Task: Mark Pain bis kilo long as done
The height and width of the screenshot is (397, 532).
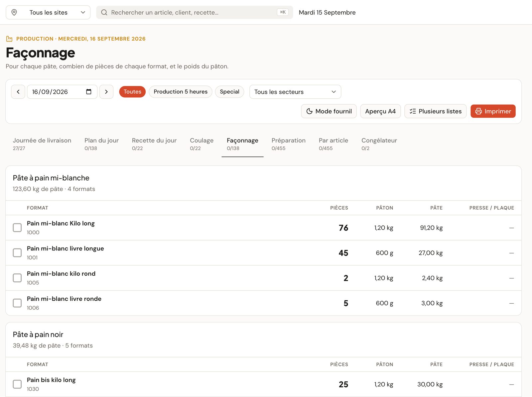Action: point(17,384)
